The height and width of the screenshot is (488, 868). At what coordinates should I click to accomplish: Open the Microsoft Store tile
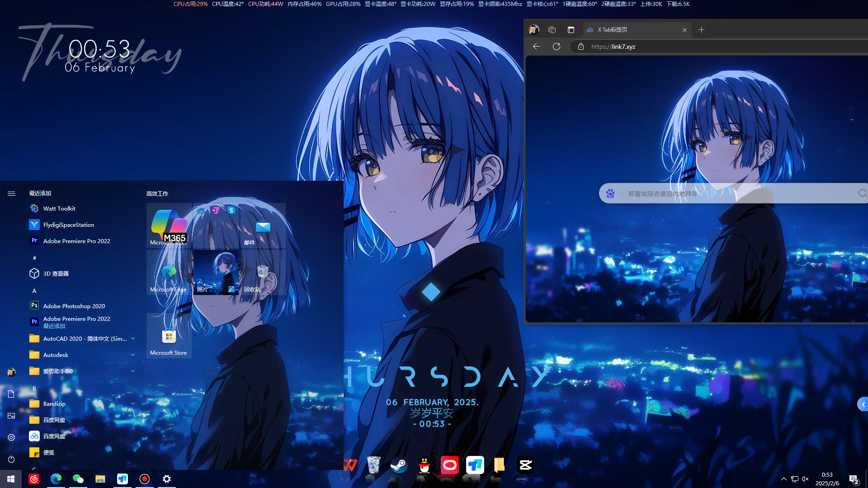click(169, 335)
